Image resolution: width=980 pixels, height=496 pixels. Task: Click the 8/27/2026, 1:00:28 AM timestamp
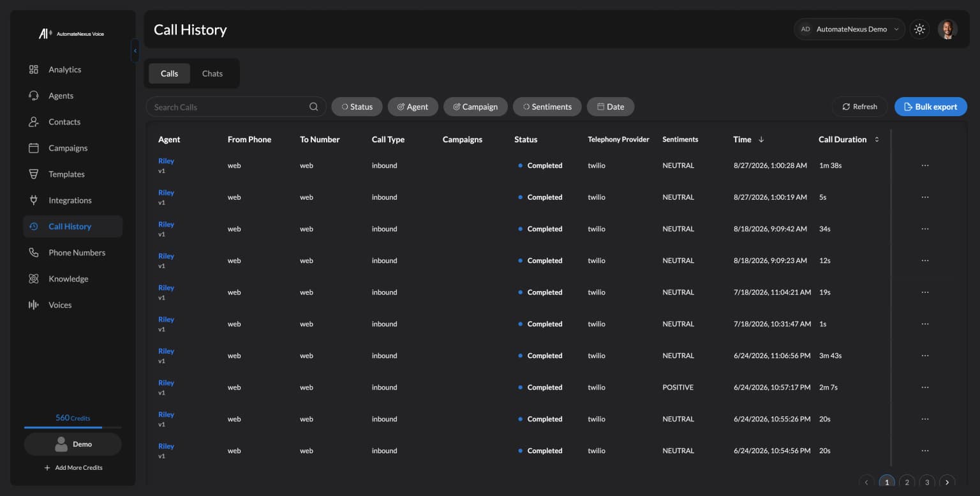point(770,165)
